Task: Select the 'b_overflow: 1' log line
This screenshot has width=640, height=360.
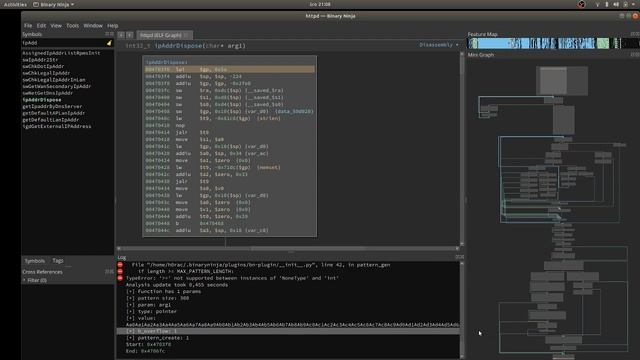Action: [x=288, y=331]
